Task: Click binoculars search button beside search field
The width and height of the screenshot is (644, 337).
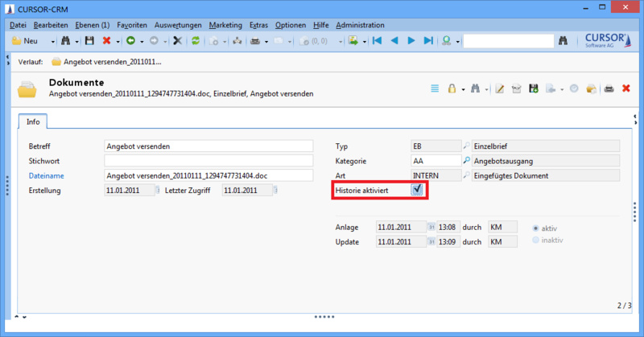Action: 563,40
